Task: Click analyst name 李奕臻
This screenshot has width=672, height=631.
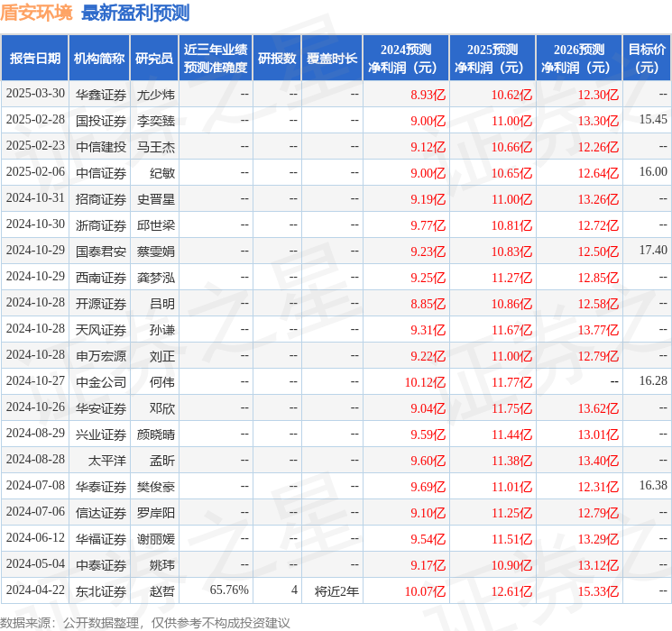Action: pos(155,121)
